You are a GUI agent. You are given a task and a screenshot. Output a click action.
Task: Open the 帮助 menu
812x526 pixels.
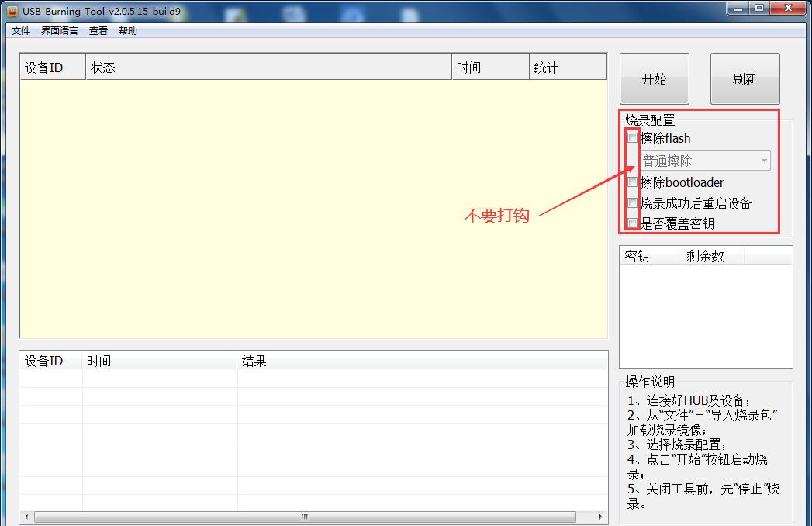(128, 30)
